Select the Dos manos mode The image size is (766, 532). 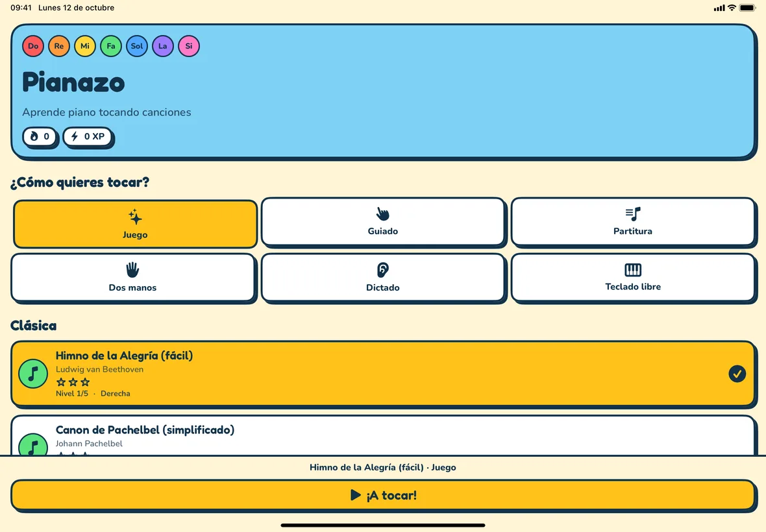point(133,278)
